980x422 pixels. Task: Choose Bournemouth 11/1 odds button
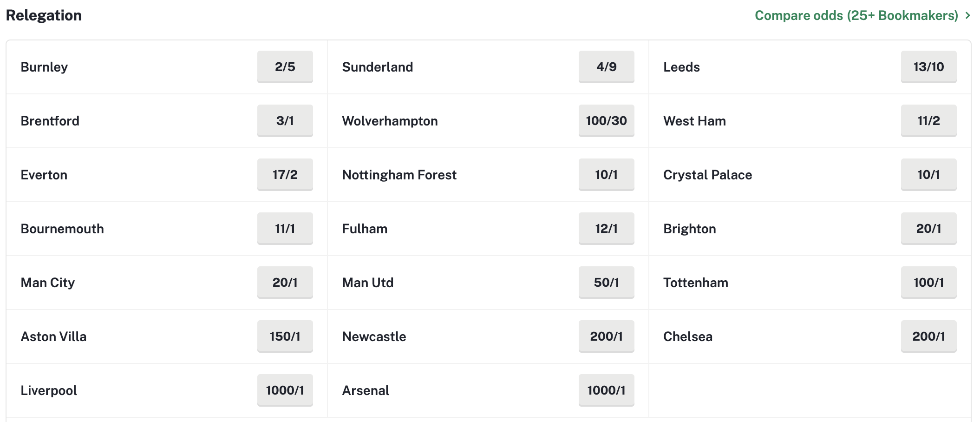click(285, 229)
